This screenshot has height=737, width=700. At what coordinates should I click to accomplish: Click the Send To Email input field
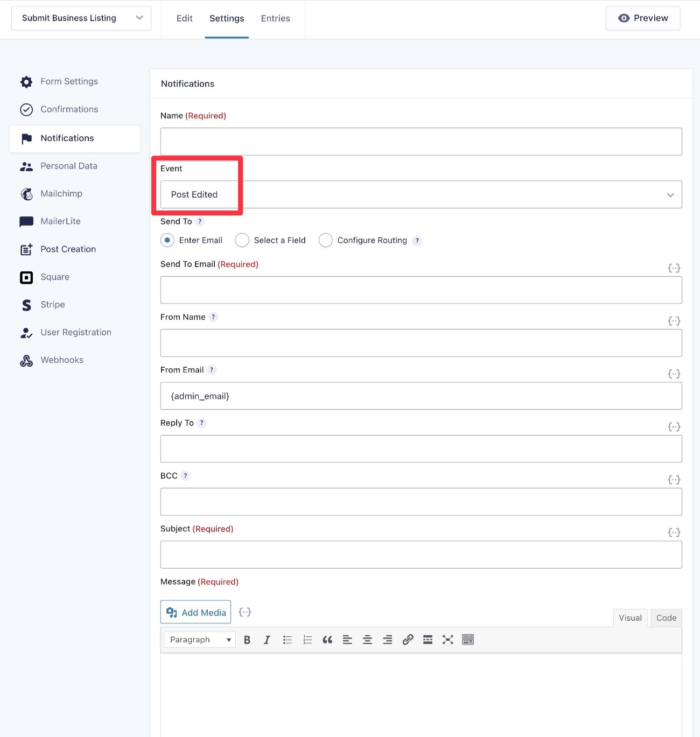click(x=421, y=290)
